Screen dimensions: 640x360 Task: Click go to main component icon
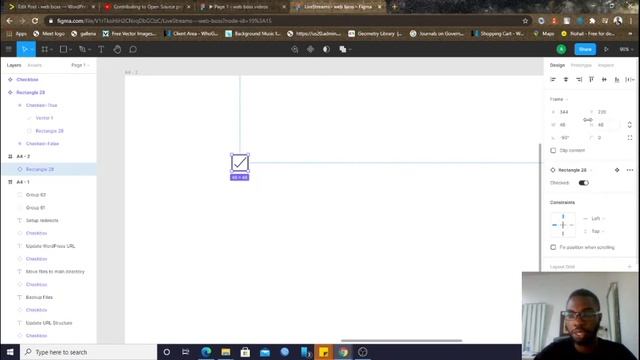pos(617,170)
